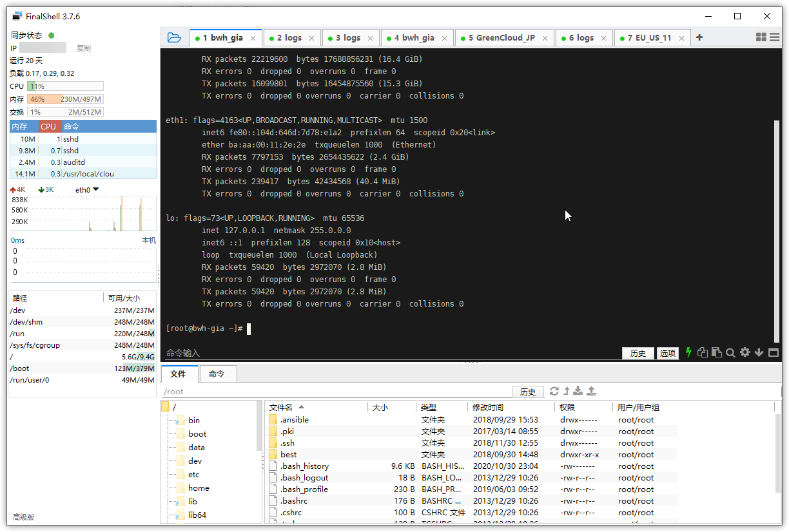Click the paste icon in terminal toolbar
Screen dimensions: 789x532
717,352
